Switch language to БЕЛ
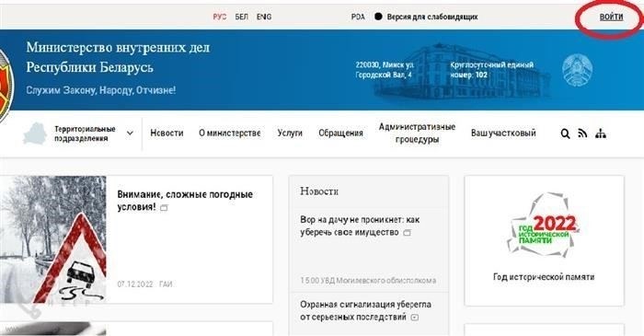Image resolution: width=644 pixels, height=336 pixels. point(241,17)
